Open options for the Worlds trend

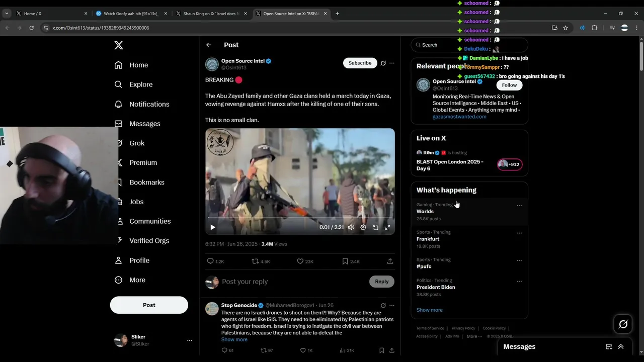[x=519, y=206]
